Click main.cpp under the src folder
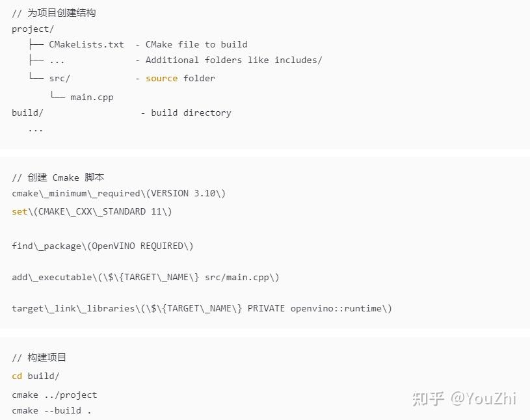Screen dimensions: 530x420 coord(92,97)
